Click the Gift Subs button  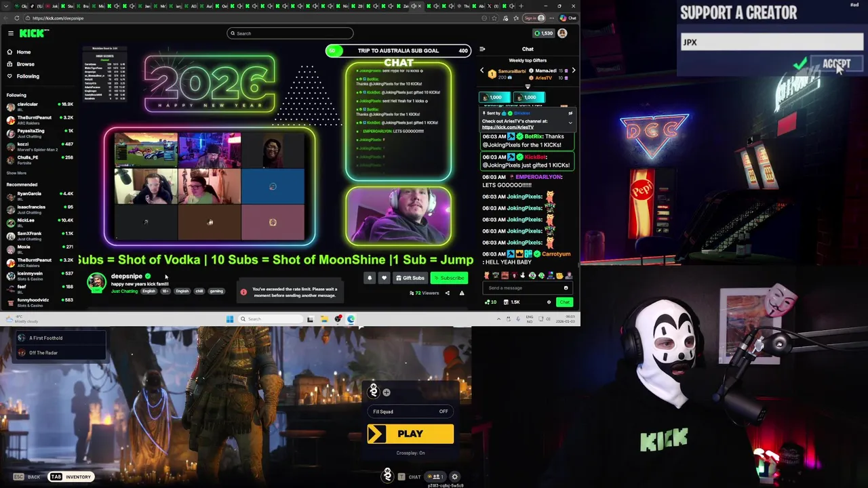point(410,278)
